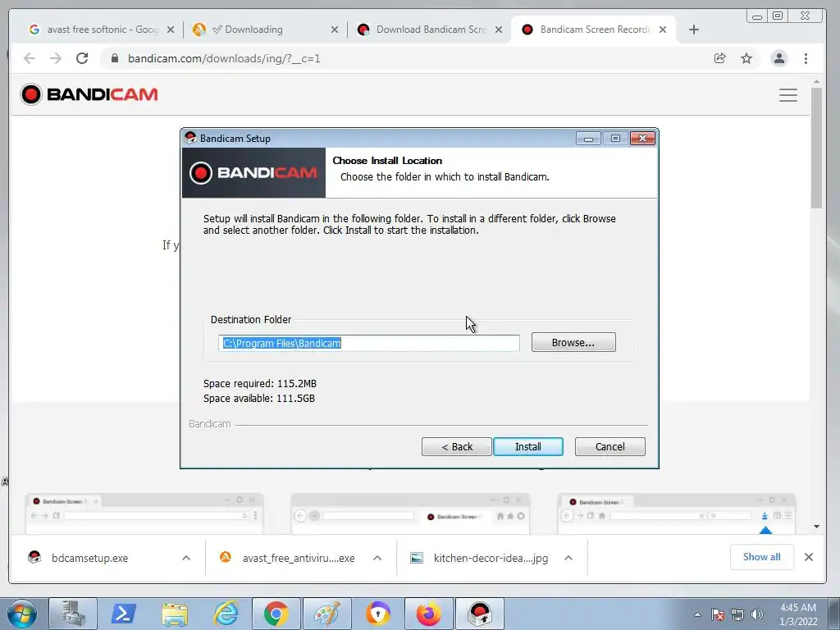This screenshot has width=840, height=630.
Task: Open the Windows Start menu
Action: 22,614
